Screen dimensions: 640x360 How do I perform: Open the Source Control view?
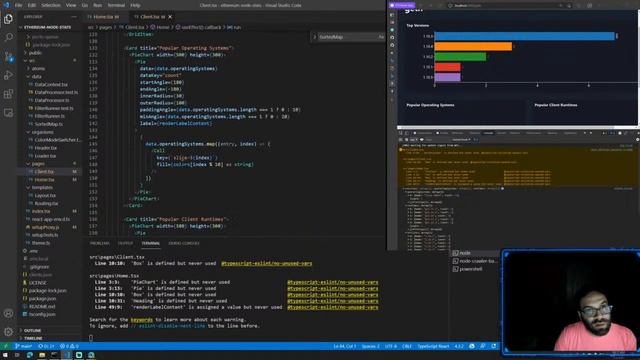coord(8,56)
